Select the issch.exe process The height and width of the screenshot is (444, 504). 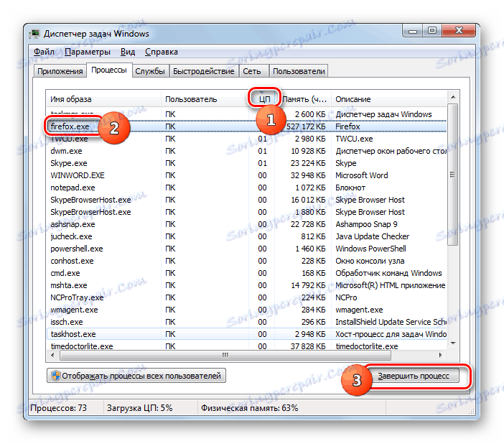point(246,322)
